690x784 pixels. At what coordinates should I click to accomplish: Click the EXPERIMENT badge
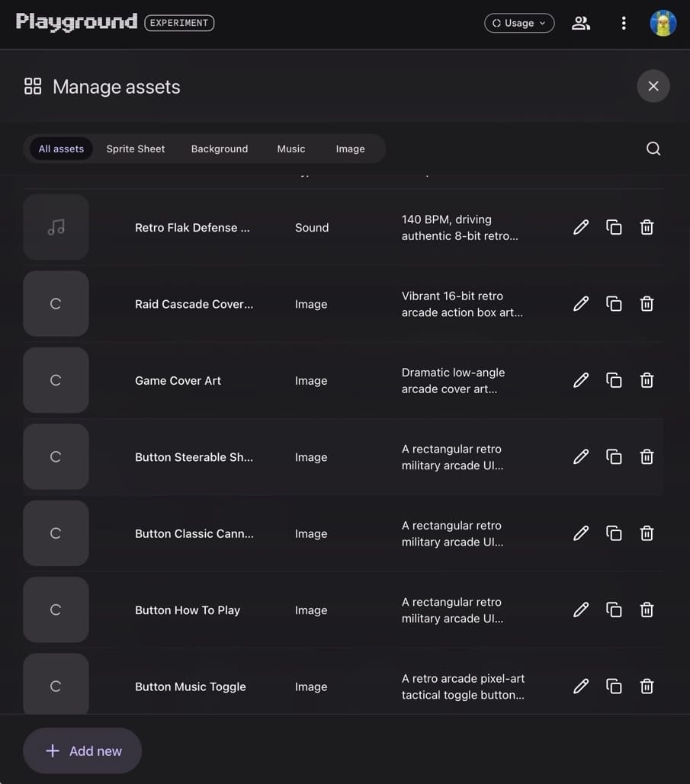pos(179,23)
